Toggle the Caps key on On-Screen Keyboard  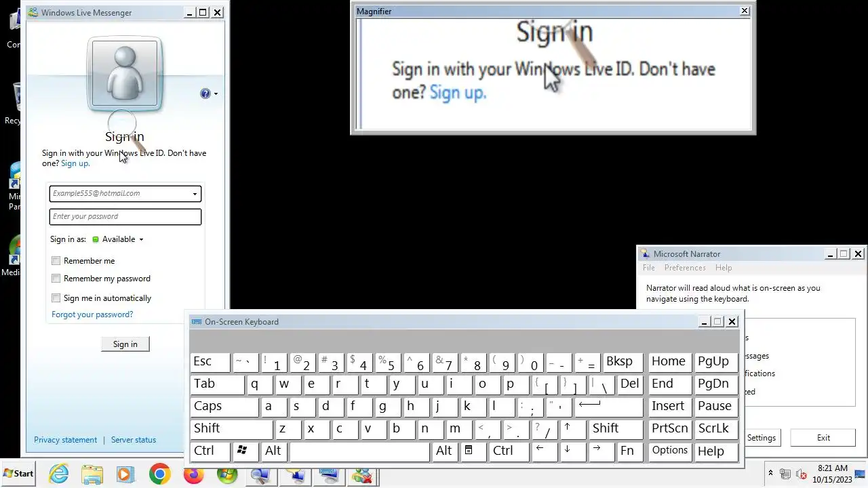pos(224,406)
